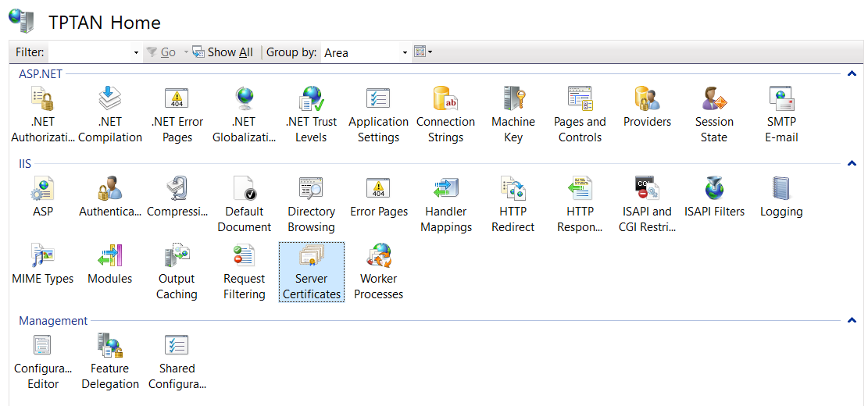This screenshot has width=868, height=406.
Task: Click the Show All button
Action: pyautogui.click(x=223, y=52)
